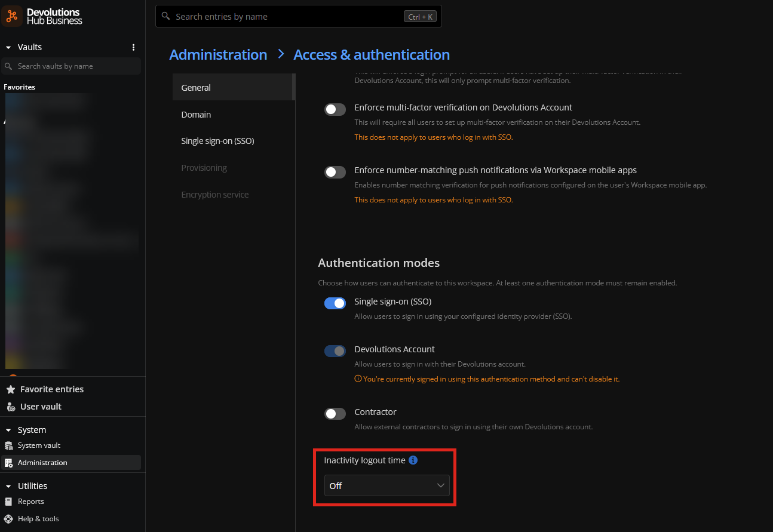Enable Enforce multi-factor verification on Devolutions Account
This screenshot has width=773, height=532.
click(335, 109)
